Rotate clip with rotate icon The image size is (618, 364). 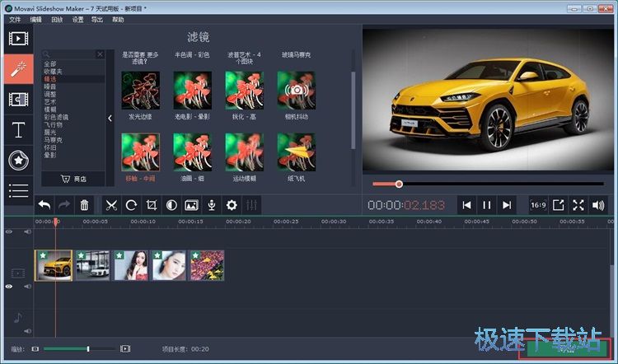pos(131,205)
